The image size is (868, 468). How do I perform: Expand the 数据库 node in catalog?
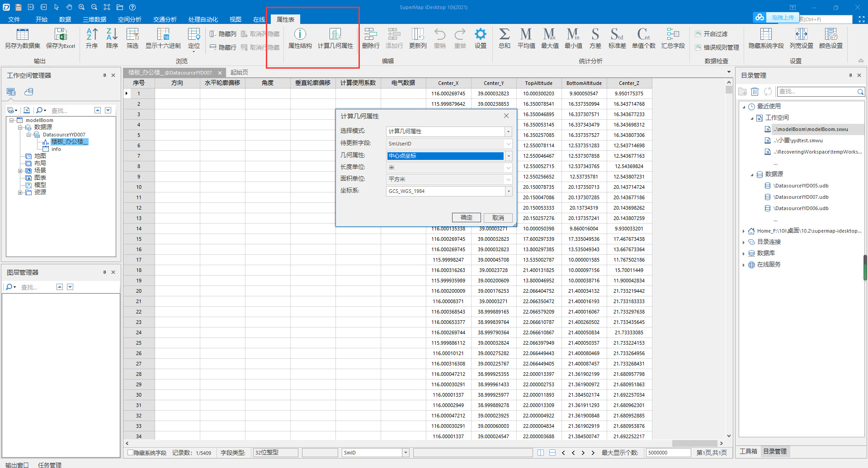pos(744,253)
